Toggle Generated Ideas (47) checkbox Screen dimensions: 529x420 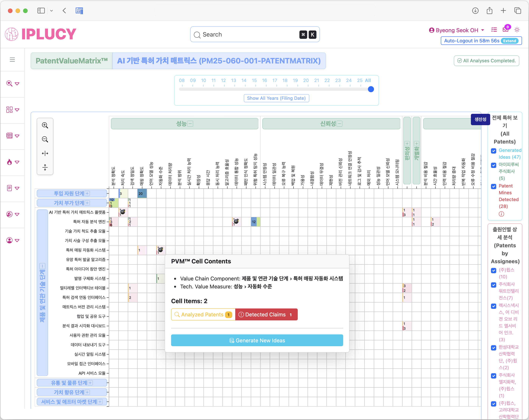tap(494, 151)
